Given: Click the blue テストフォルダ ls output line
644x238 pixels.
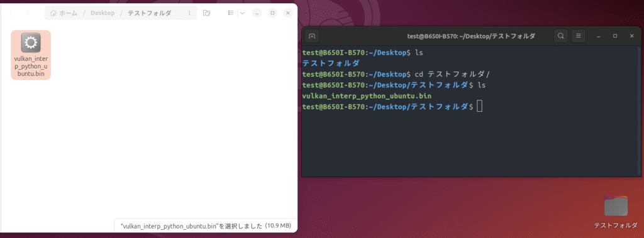Looking at the screenshot, I should point(331,63).
